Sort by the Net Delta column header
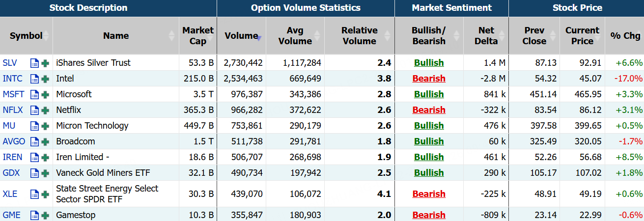Viewport: 644px width, 221px height. point(486,36)
